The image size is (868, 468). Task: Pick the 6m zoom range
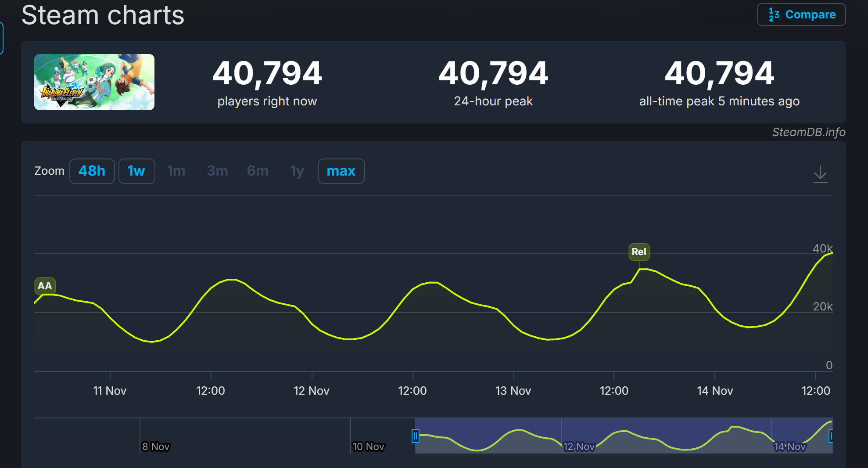[258, 171]
